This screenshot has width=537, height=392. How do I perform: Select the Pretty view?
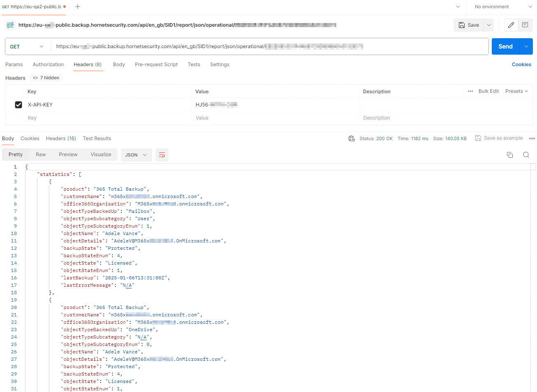tap(16, 154)
